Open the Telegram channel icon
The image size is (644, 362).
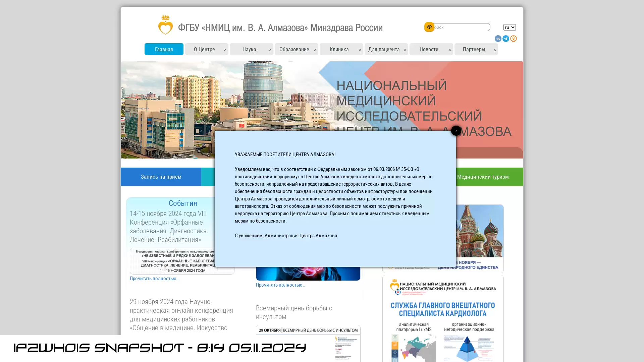click(x=506, y=39)
